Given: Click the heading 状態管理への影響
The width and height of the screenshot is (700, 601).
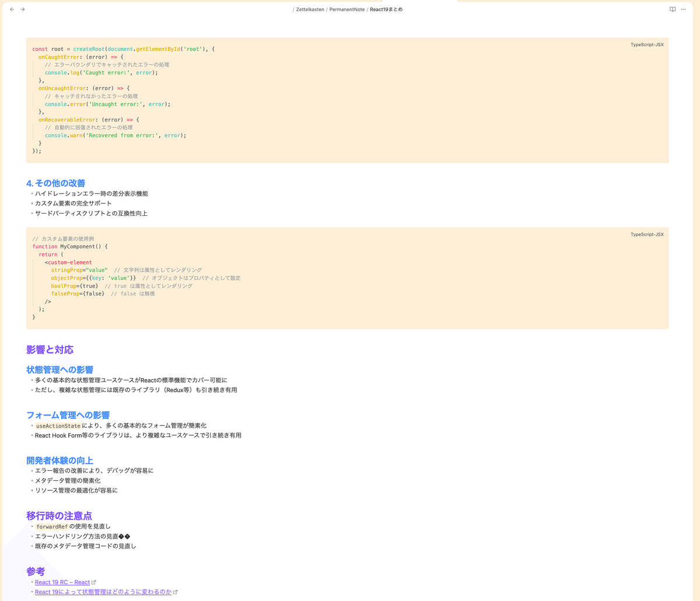Looking at the screenshot, I should pos(60,370).
